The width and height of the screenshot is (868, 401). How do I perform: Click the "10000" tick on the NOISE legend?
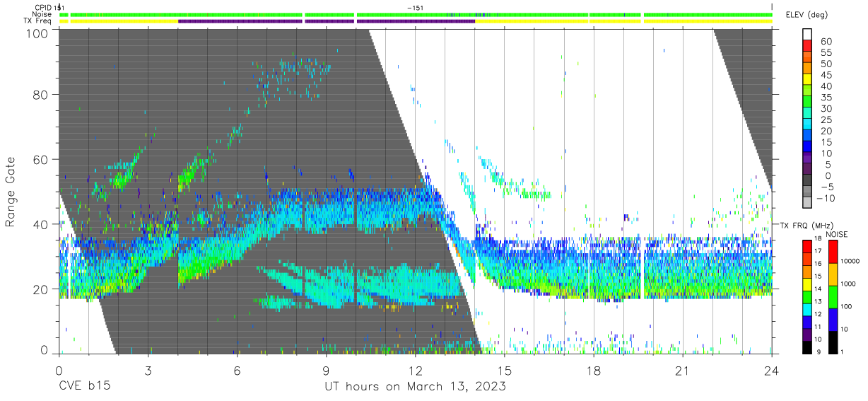point(849,262)
